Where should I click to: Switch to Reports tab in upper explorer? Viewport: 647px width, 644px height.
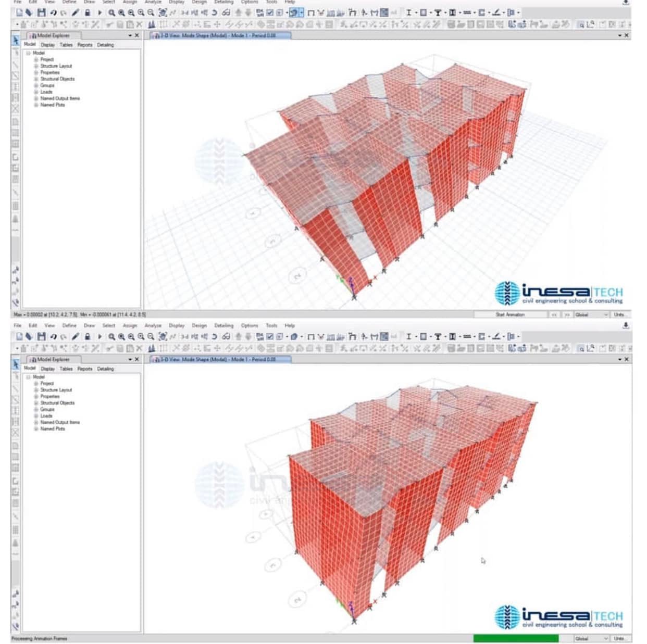click(84, 45)
